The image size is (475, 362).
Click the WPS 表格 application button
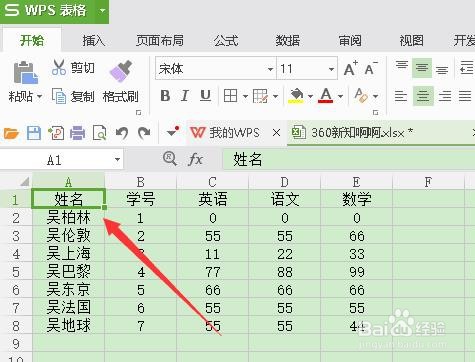coord(47,11)
